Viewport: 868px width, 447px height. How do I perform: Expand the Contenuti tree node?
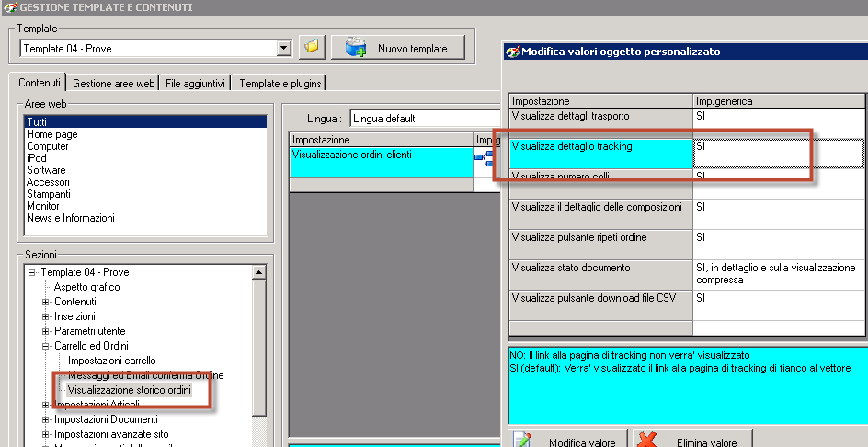coord(46,302)
